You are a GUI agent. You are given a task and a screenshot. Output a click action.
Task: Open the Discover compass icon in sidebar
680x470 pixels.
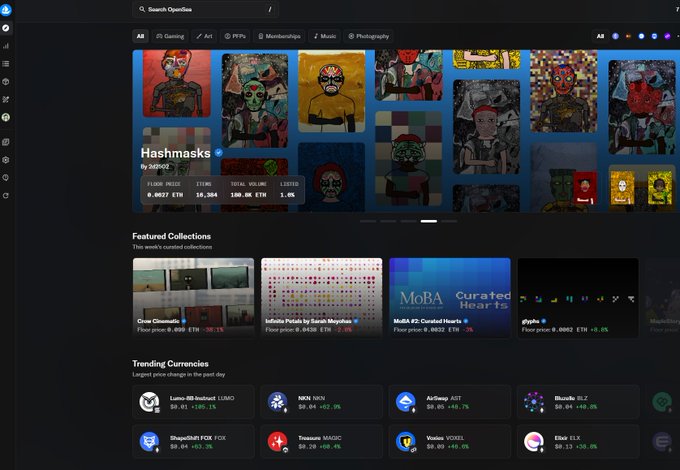6,28
